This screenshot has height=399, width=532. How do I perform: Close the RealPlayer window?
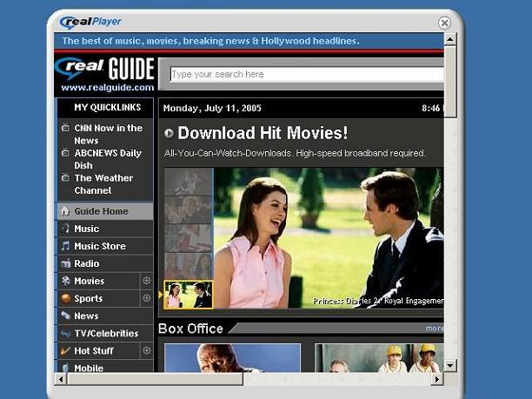(444, 23)
